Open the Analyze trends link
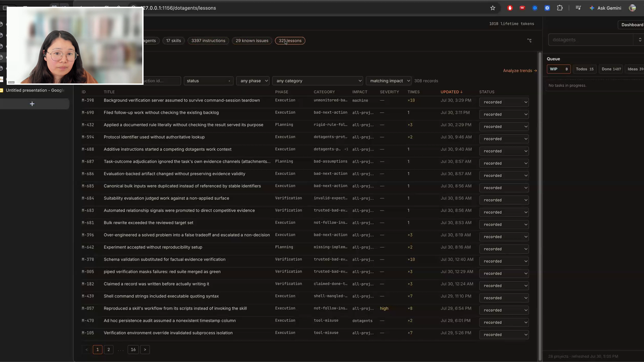This screenshot has width=644, height=362. tap(520, 71)
